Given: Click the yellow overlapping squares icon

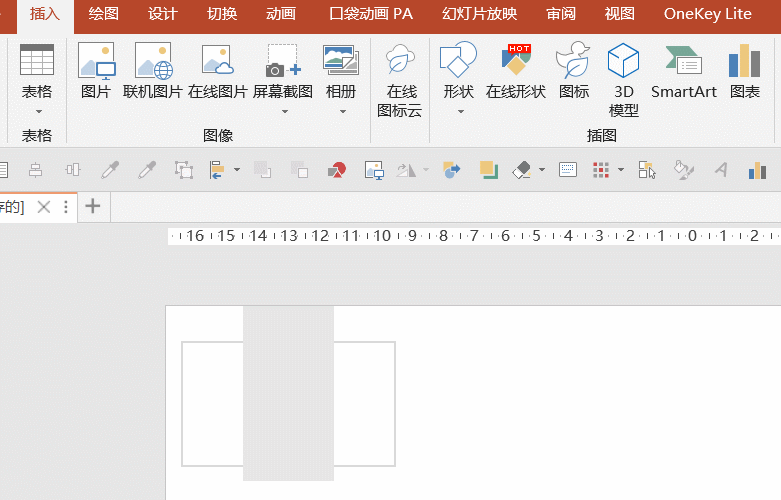Looking at the screenshot, I should click(489, 170).
